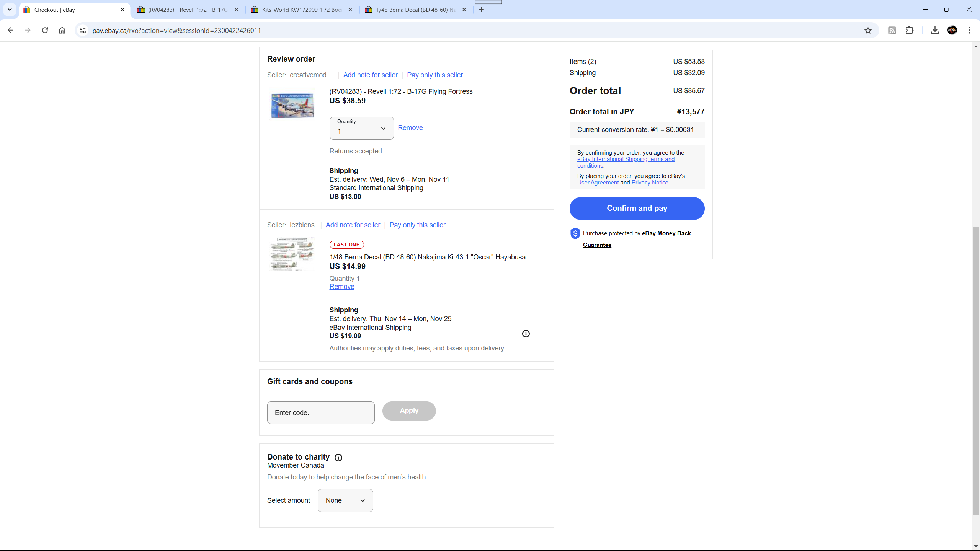This screenshot has height=551, width=980.
Task: Click the B-17G Flying Fortress thumbnail
Action: [292, 106]
